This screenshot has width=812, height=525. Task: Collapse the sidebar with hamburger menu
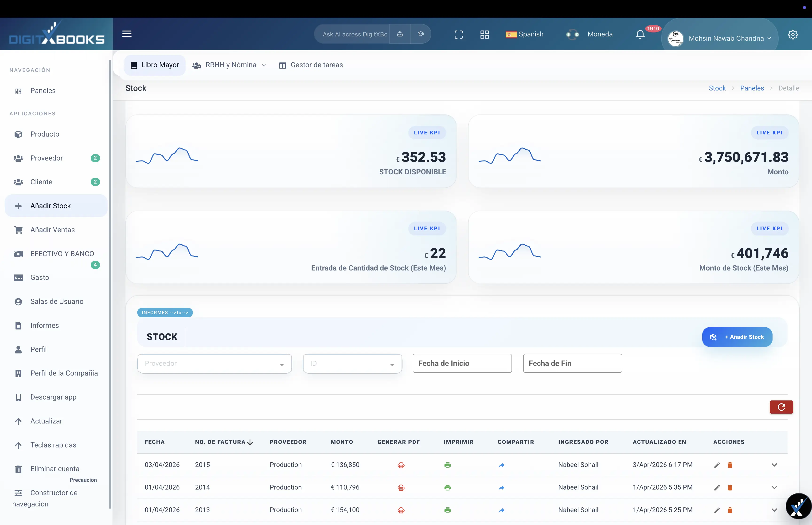click(x=126, y=34)
